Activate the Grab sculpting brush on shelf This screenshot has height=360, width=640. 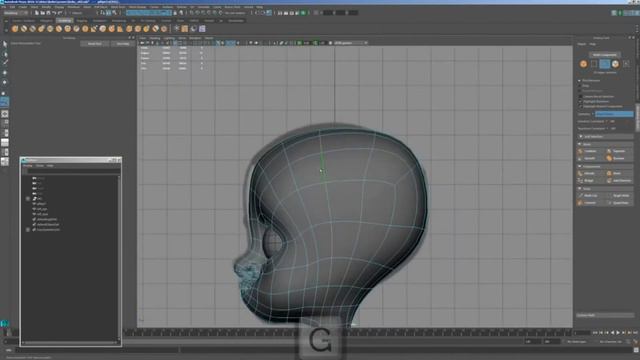click(x=41, y=29)
